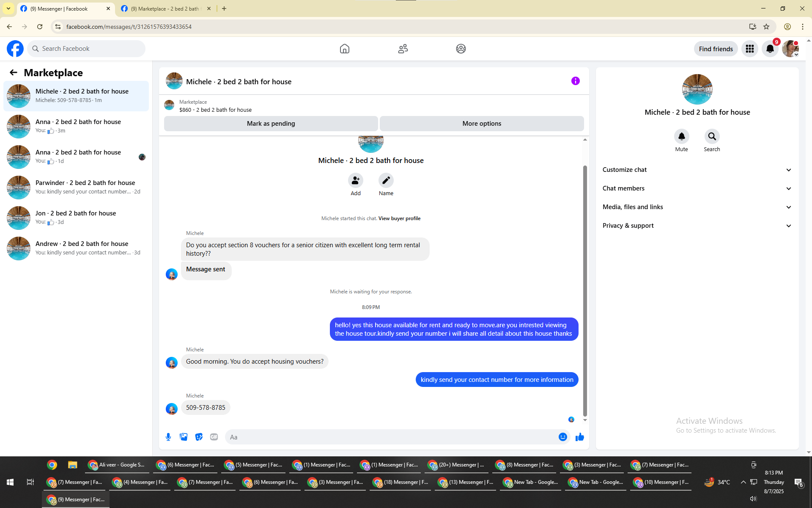Open the notifications bell
Screen dimensions: 812x508
pos(770,49)
